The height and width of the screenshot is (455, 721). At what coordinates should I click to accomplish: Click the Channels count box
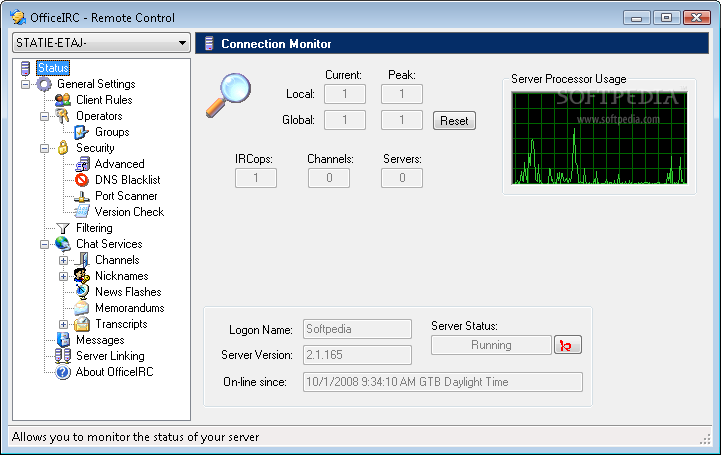coord(329,178)
